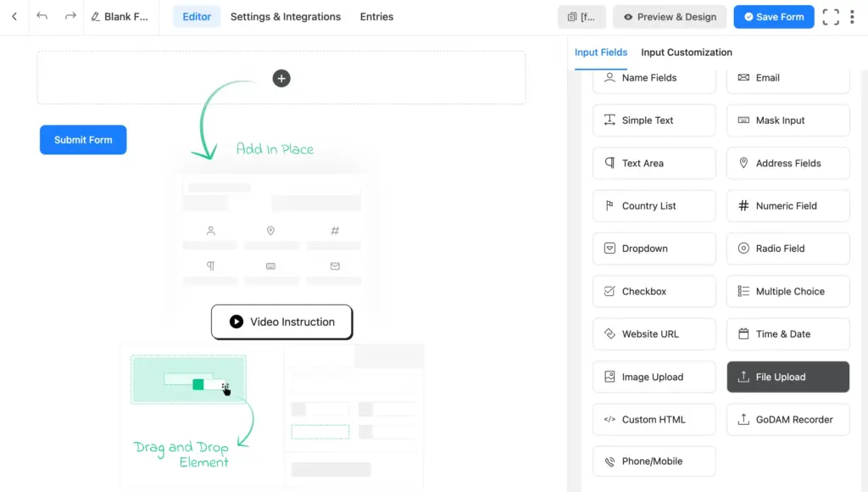The width and height of the screenshot is (868, 492).
Task: Click the redo arrow
Action: coord(70,16)
